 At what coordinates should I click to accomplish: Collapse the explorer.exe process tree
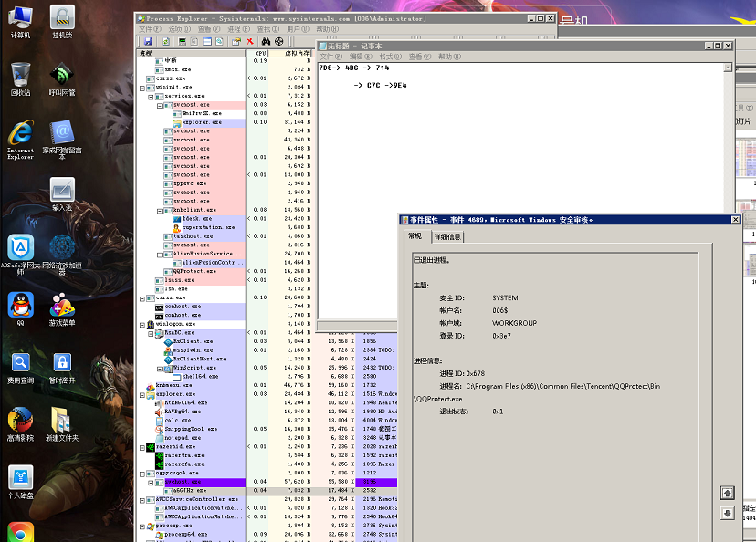coord(142,394)
